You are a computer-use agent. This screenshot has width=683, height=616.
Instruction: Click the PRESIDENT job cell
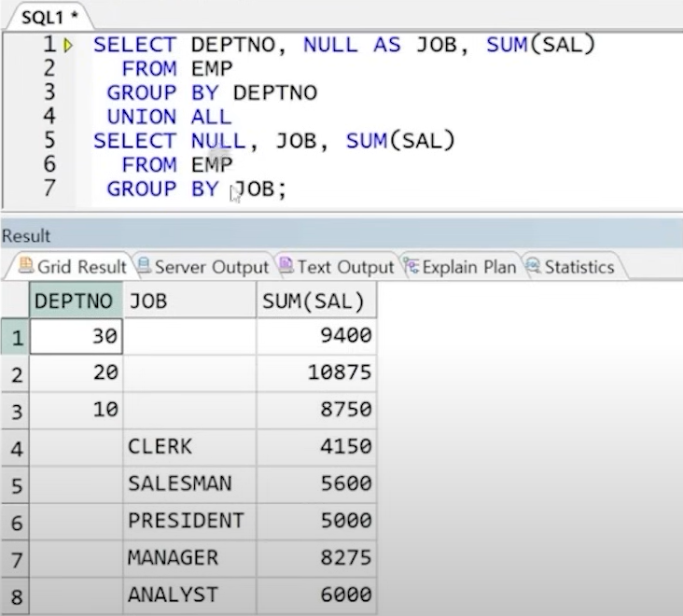[x=190, y=522]
